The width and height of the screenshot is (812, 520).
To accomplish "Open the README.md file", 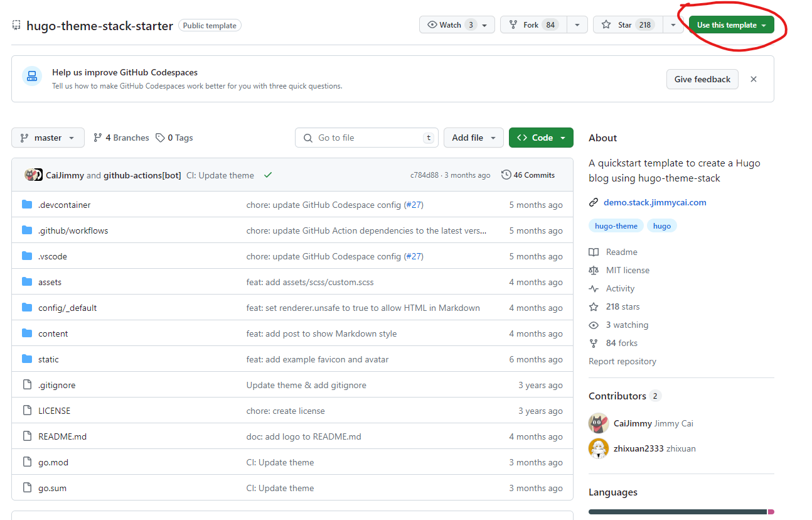I will click(62, 436).
